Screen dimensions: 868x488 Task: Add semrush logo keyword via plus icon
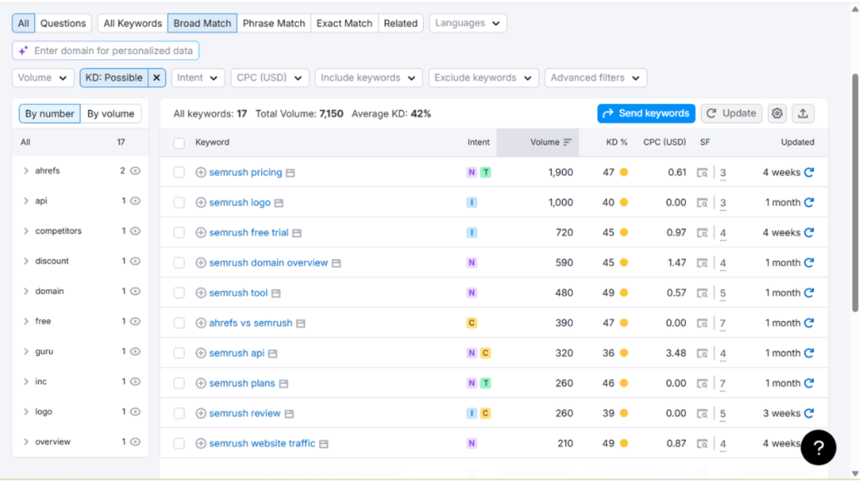click(201, 202)
